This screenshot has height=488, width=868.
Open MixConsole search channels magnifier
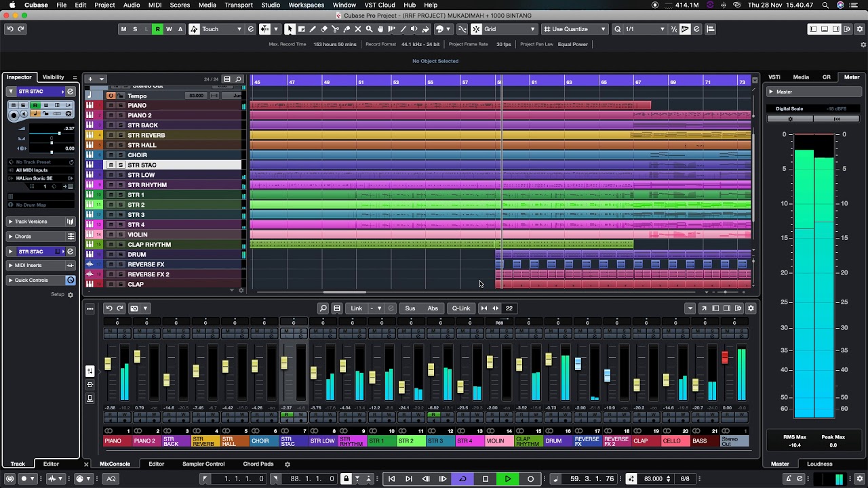click(x=323, y=308)
